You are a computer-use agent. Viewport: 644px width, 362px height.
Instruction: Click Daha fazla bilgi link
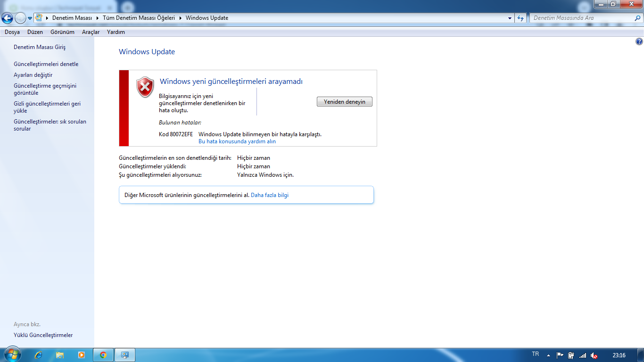270,195
